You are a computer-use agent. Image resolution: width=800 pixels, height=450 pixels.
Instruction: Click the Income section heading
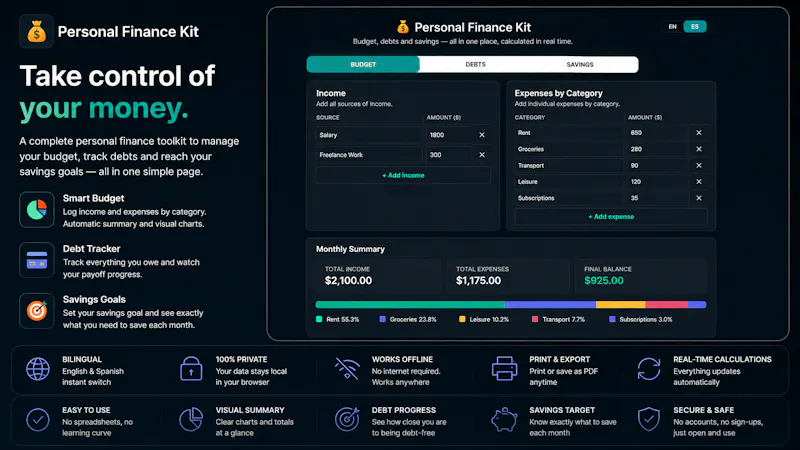coord(331,93)
